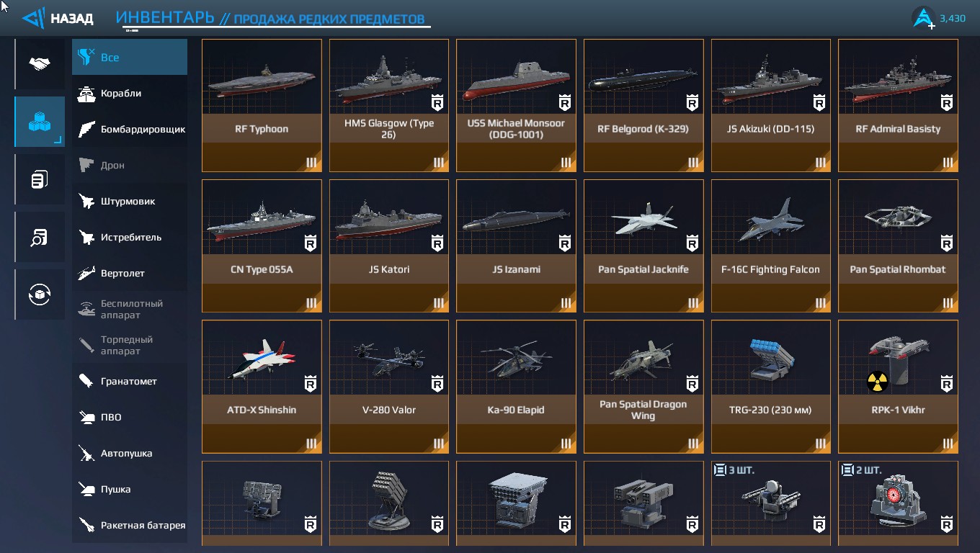Screen dimensions: 980x553
Task: Select the Все filter tab
Action: [x=130, y=57]
